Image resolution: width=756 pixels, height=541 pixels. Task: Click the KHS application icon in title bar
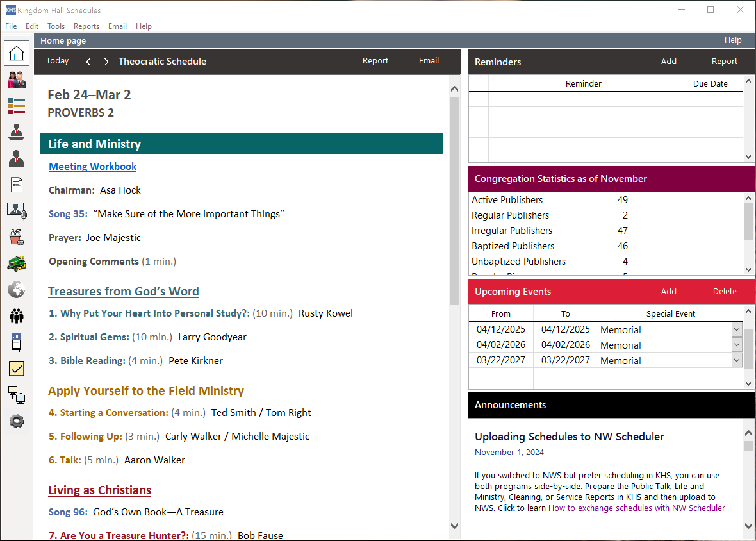point(11,10)
